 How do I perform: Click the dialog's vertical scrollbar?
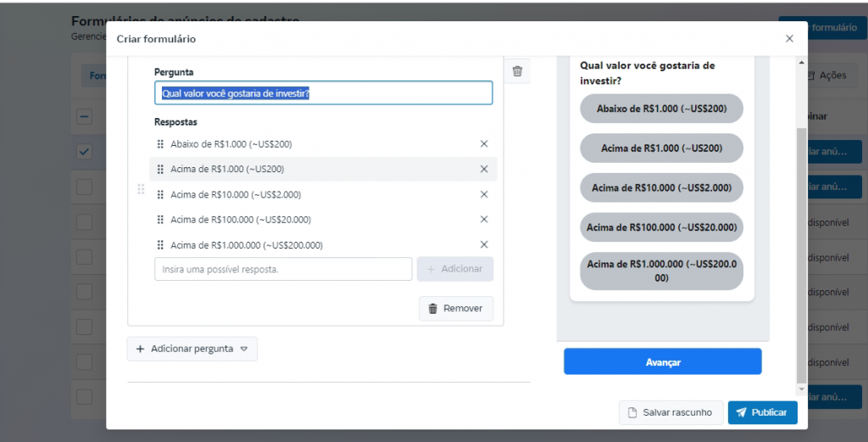pos(801,255)
